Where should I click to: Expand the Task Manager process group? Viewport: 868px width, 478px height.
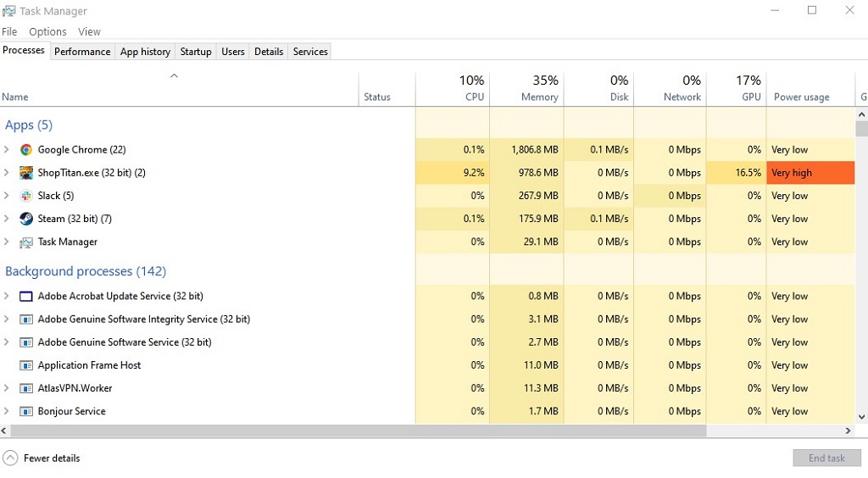[7, 242]
